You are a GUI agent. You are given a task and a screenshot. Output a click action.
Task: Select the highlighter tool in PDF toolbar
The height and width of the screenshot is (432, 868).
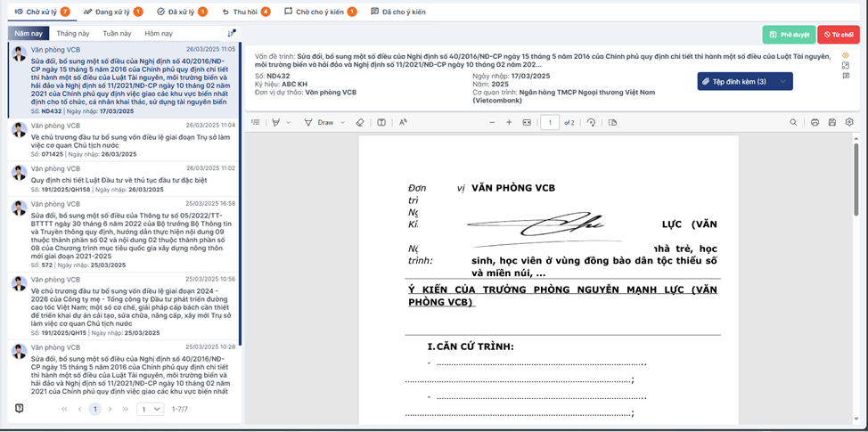click(x=276, y=122)
